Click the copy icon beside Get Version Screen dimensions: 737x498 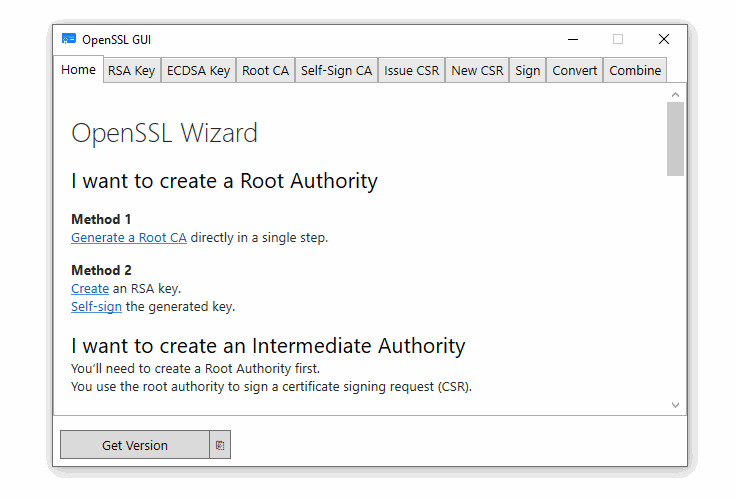tap(220, 445)
